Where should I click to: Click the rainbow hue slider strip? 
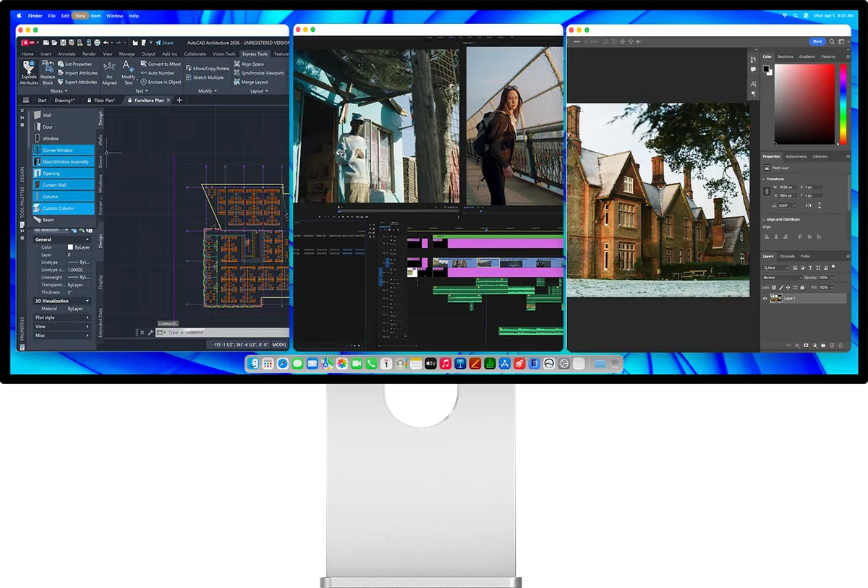[842, 103]
